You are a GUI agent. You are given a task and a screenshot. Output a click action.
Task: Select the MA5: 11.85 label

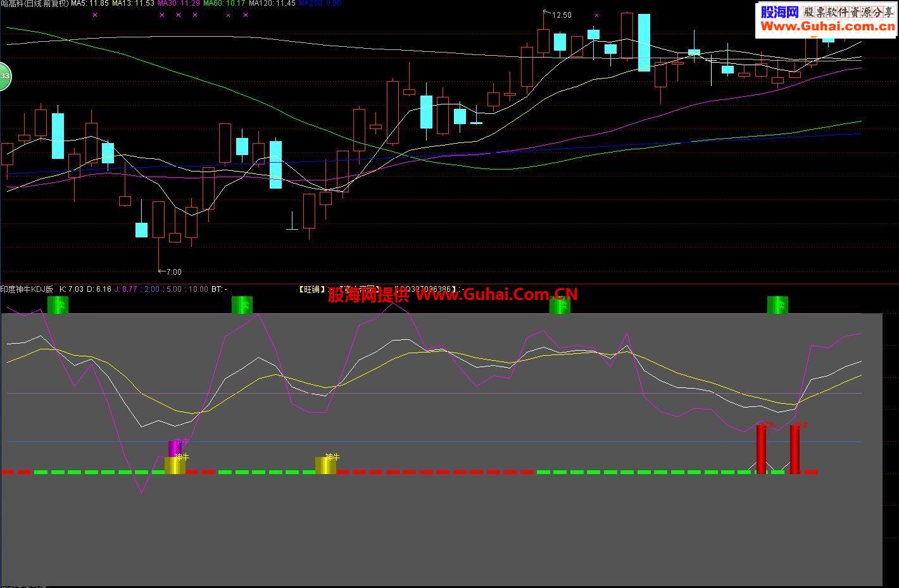click(90, 4)
